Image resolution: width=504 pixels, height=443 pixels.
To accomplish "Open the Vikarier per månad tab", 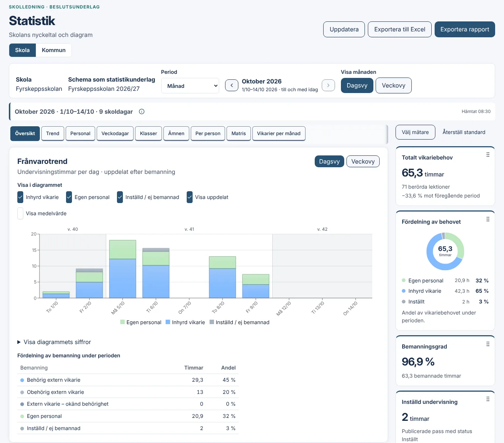I will pos(279,134).
